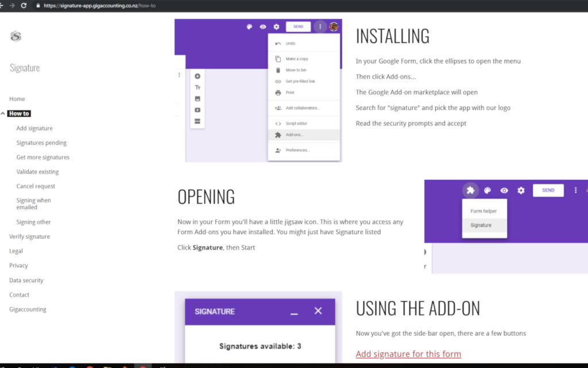The height and width of the screenshot is (368, 588).
Task: Collapse the How to sidebar section
Action: (3, 113)
